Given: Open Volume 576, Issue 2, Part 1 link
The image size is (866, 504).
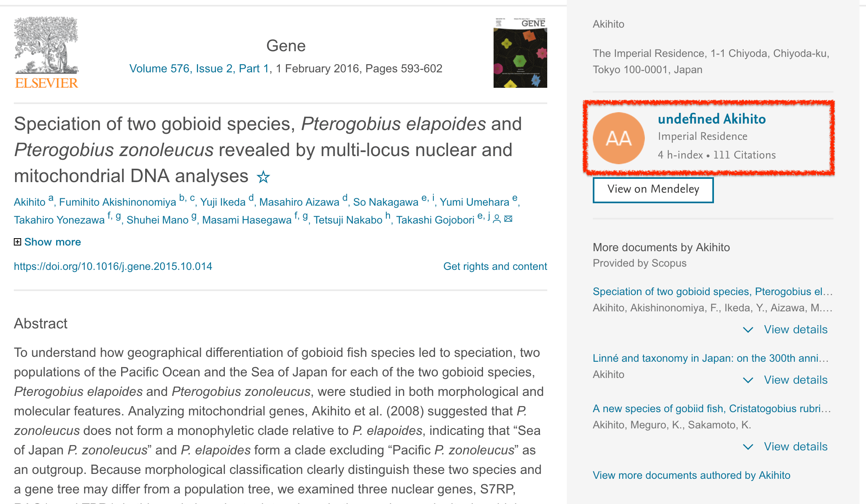Looking at the screenshot, I should [x=199, y=68].
